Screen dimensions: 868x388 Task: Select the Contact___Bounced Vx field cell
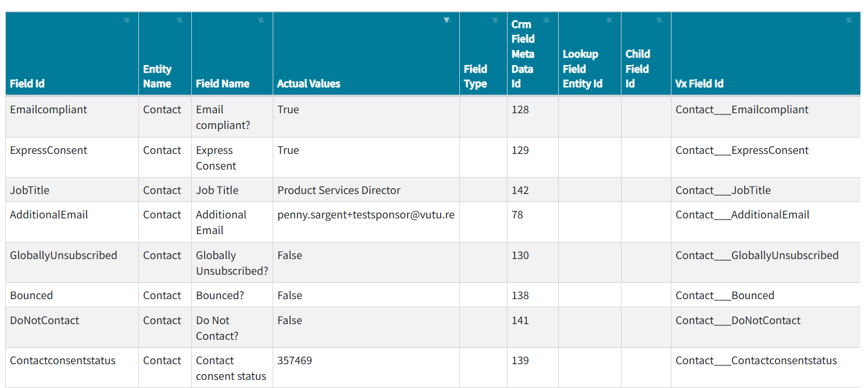point(725,296)
